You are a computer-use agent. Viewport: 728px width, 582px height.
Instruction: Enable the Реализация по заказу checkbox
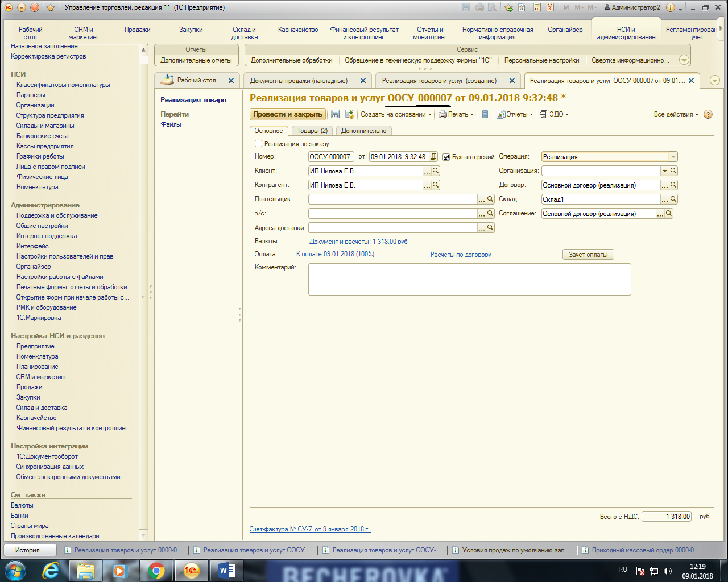click(x=259, y=144)
